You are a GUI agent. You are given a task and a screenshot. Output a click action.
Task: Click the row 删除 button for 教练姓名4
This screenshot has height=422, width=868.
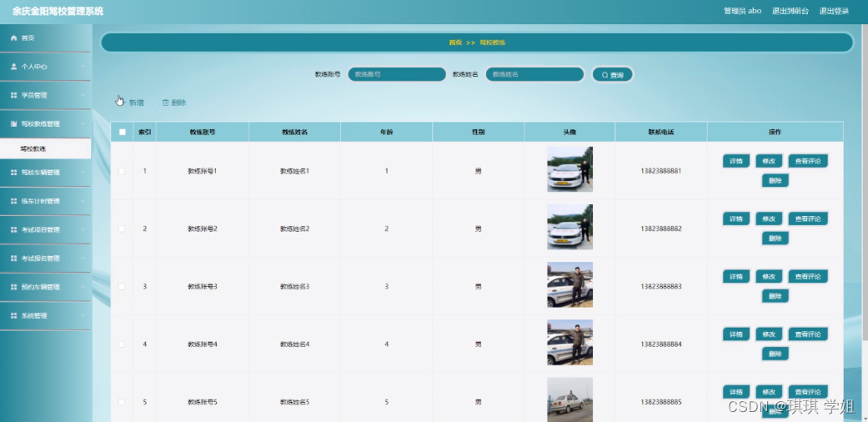click(x=775, y=354)
